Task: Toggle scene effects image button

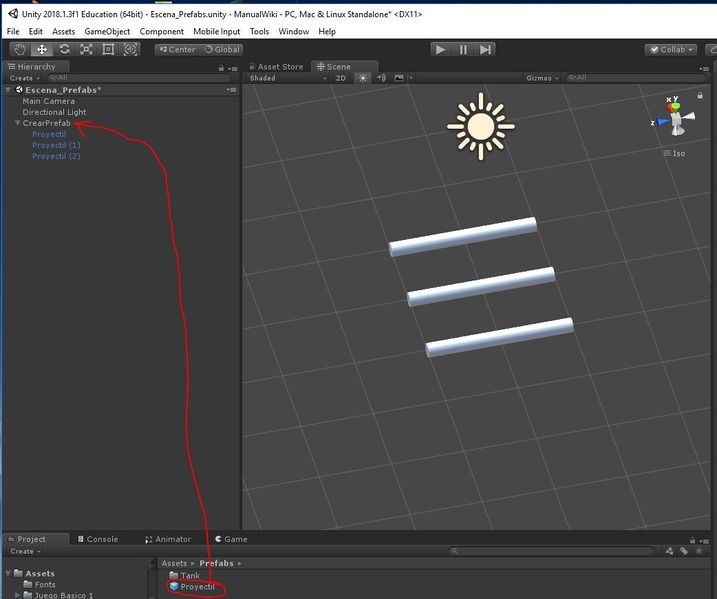Action: point(399,78)
